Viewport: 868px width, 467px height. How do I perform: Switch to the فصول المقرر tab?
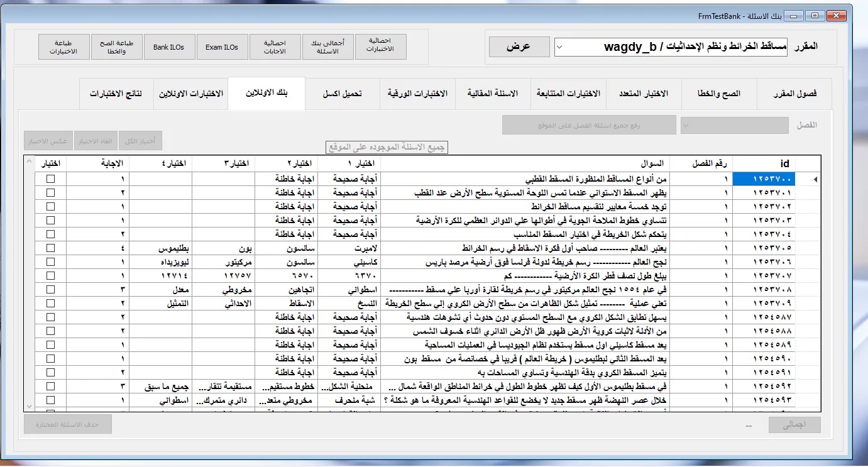coord(794,94)
